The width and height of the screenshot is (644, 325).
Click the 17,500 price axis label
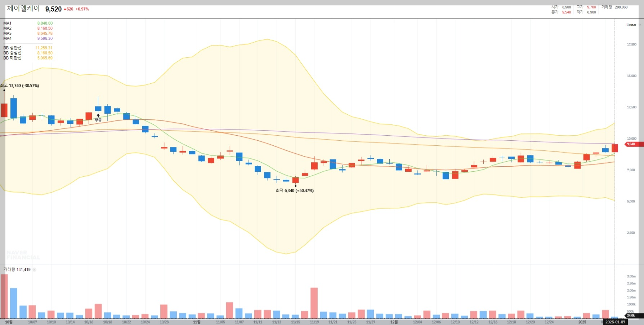point(631,45)
